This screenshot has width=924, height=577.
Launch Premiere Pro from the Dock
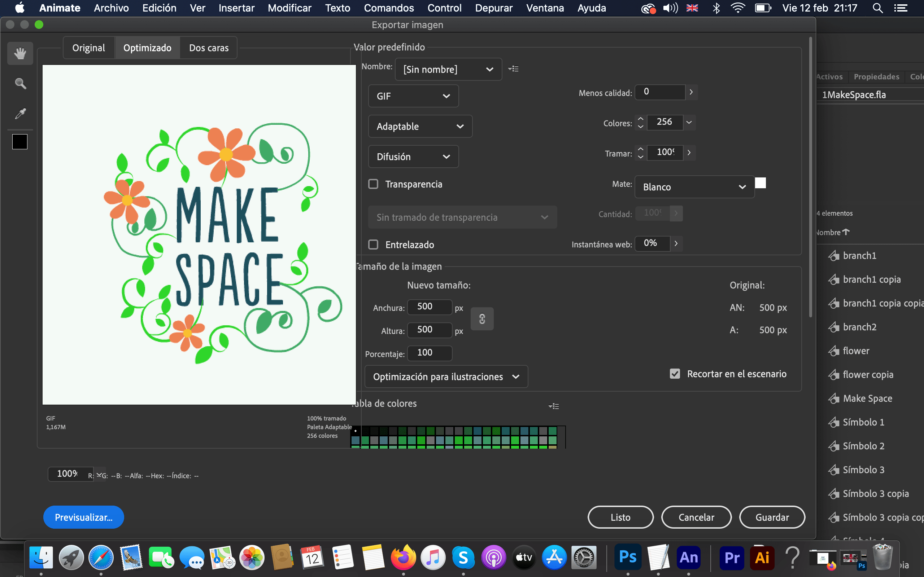pos(732,557)
